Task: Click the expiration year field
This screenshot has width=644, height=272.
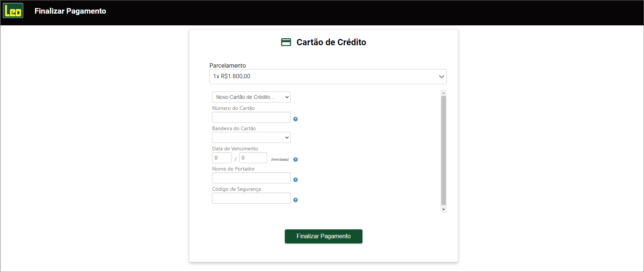Action: click(253, 158)
